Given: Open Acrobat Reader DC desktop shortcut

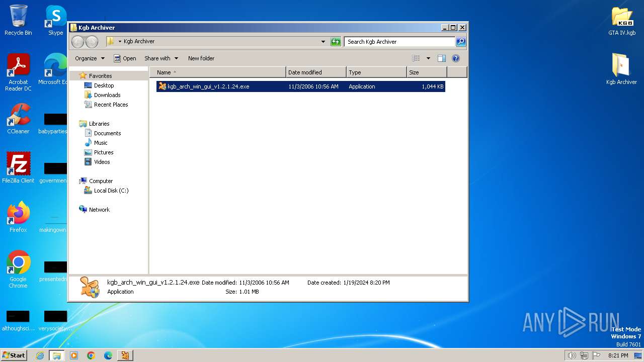Looking at the screenshot, I should coord(18,72).
